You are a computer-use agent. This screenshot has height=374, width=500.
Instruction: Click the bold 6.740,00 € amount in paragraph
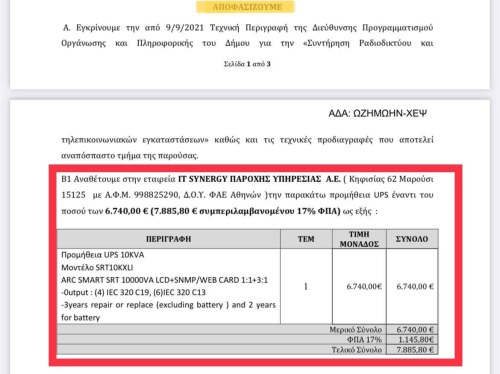coord(127,211)
